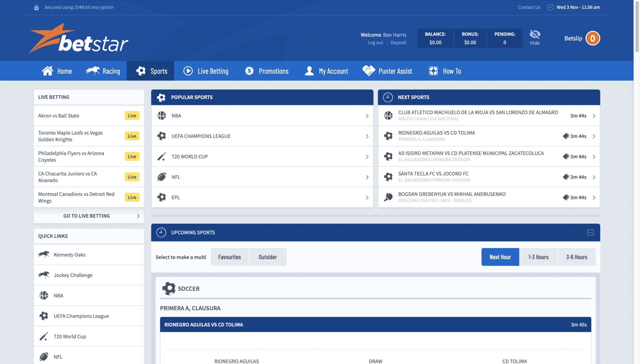This screenshot has height=364, width=640.
Task: Open the Racing menu item
Action: click(x=103, y=71)
